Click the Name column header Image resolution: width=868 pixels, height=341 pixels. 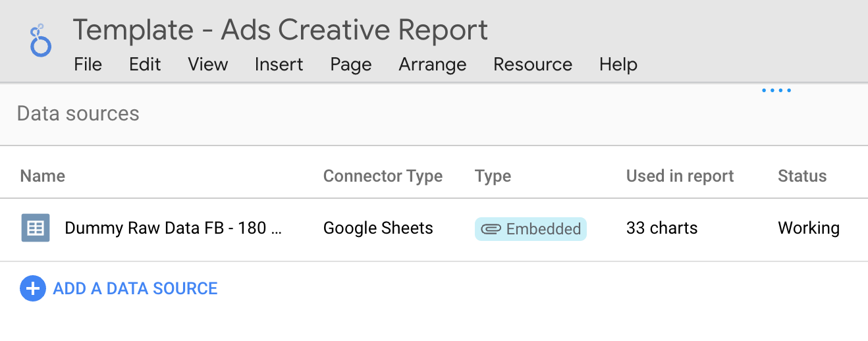point(43,176)
